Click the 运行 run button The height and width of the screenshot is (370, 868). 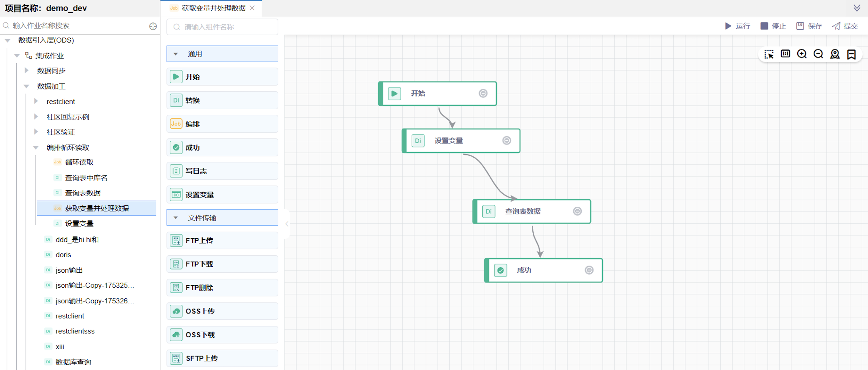pos(737,26)
